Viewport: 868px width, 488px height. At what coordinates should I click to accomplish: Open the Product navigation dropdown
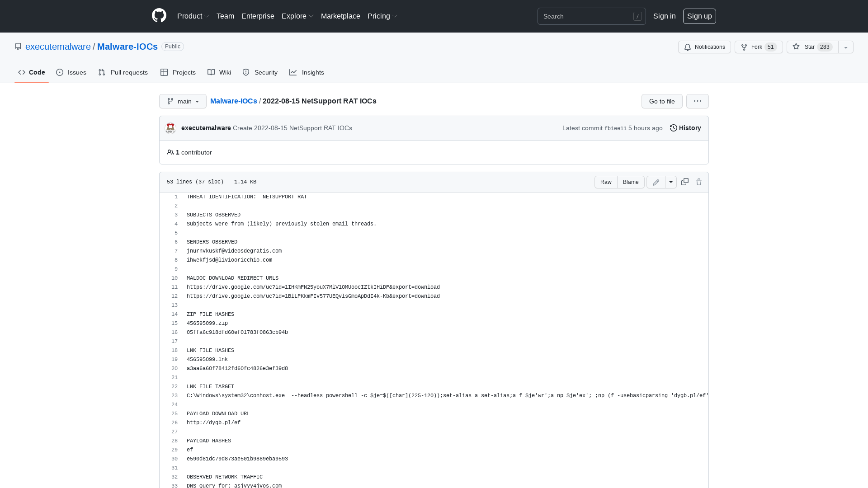point(193,16)
